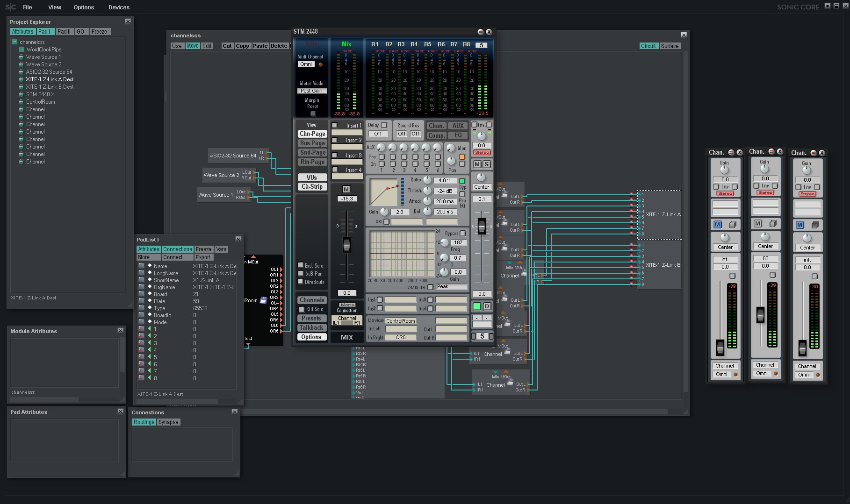Solo the channel with the S button
The height and width of the screenshot is (504, 850).
click(x=487, y=164)
